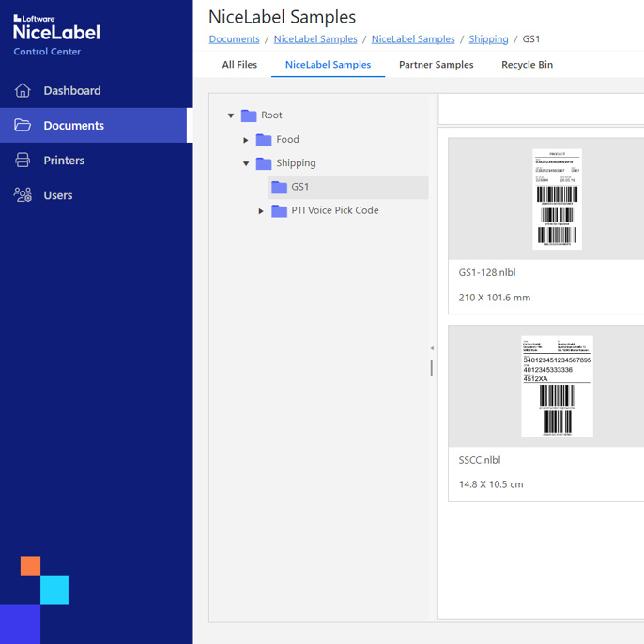Open the Recycle Bin tab
The width and height of the screenshot is (644, 644).
point(527,65)
